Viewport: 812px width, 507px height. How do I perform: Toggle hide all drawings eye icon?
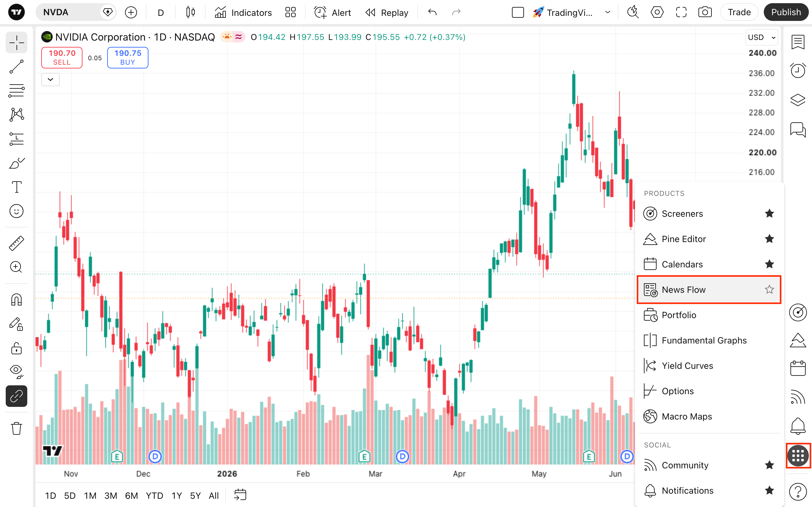[x=16, y=371]
